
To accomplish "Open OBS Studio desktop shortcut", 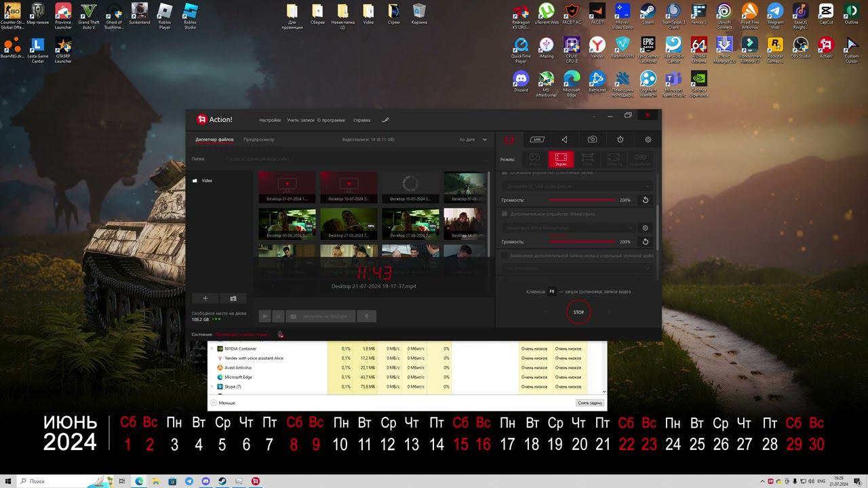I will (800, 48).
